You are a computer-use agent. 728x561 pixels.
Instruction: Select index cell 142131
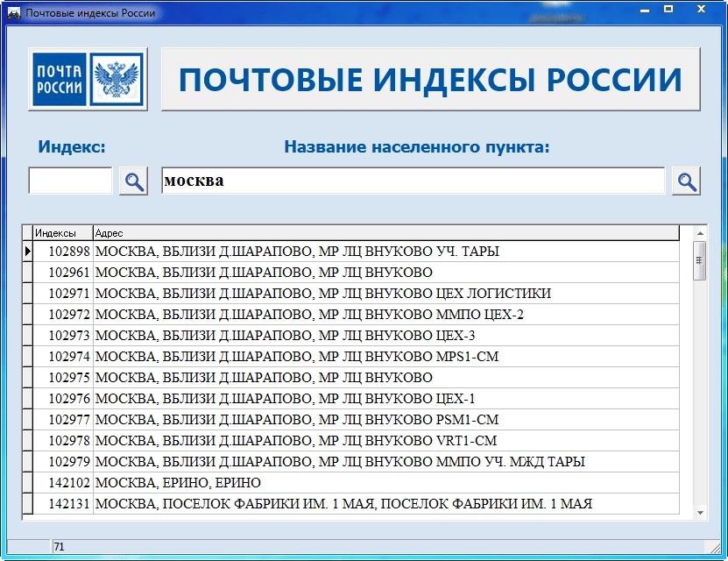63,503
